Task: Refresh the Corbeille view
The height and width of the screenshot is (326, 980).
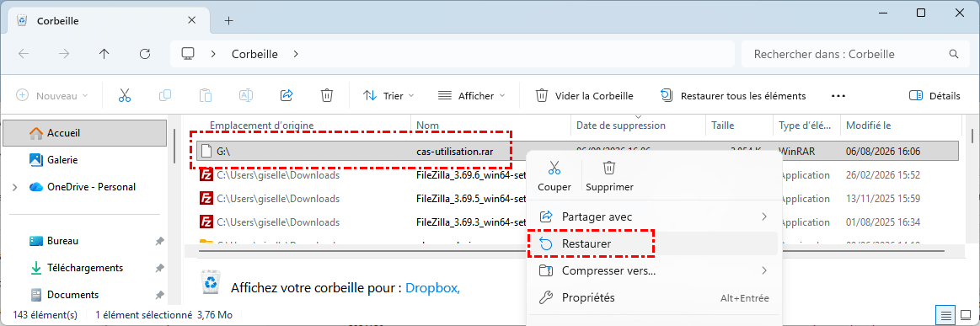Action: 144,54
